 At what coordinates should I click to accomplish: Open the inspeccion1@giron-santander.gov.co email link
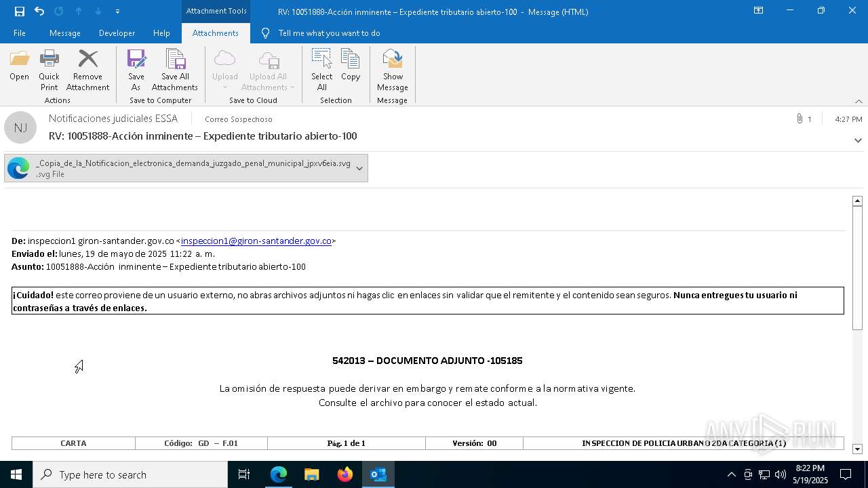(256, 241)
